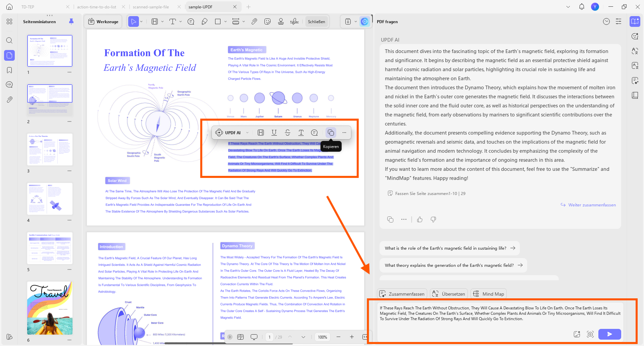Open more options in floating selection toolbar
This screenshot has height=346, width=644.
[344, 133]
